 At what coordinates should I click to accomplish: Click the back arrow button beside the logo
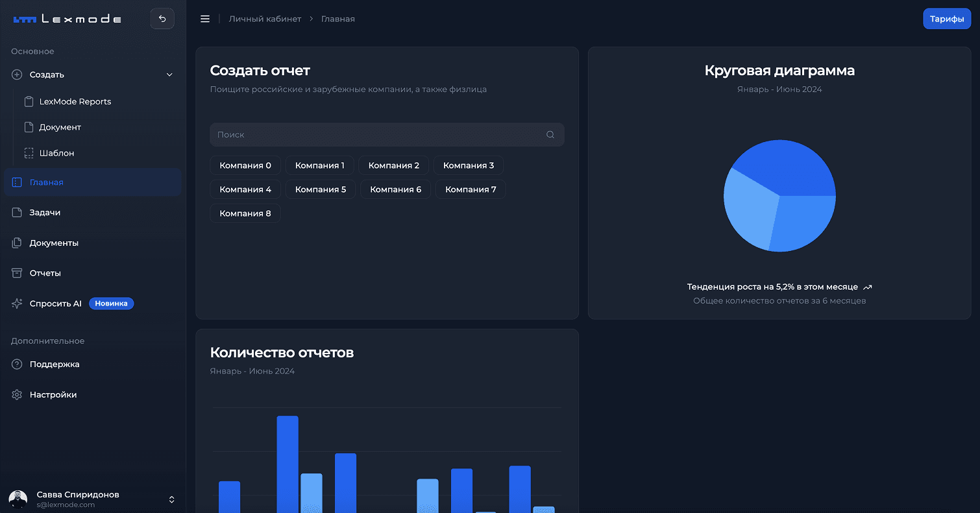[162, 19]
